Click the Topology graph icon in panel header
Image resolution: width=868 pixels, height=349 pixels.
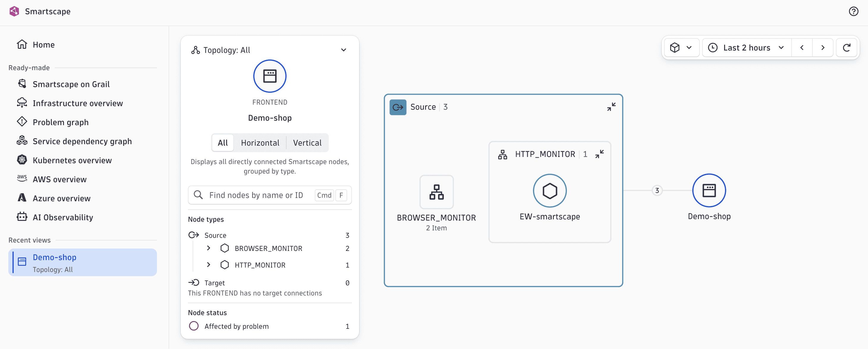[195, 50]
